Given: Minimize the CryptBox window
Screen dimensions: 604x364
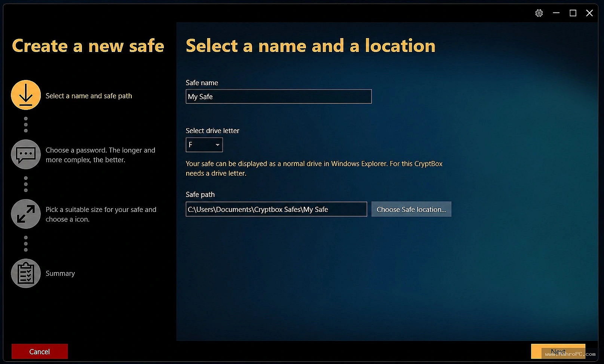Looking at the screenshot, I should [x=556, y=13].
